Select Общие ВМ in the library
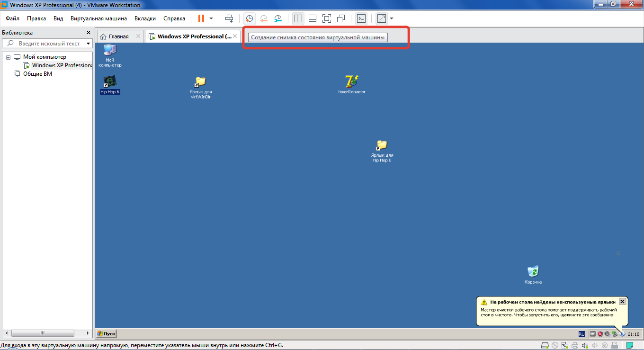 click(x=37, y=74)
